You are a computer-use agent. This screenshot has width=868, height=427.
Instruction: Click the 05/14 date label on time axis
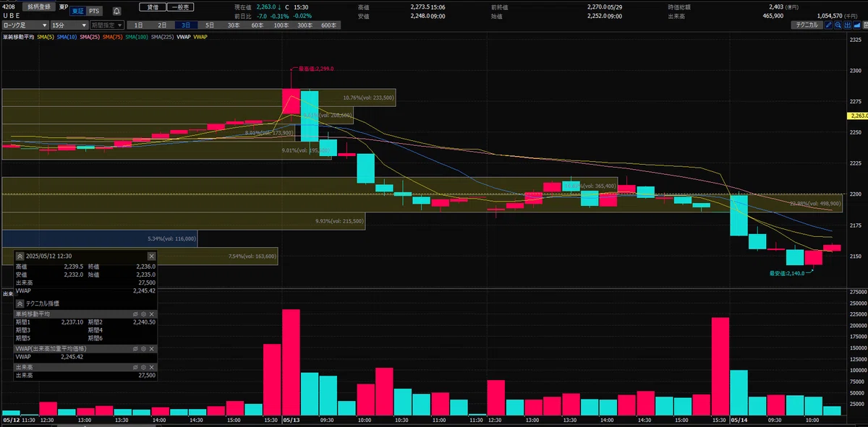tap(738, 419)
